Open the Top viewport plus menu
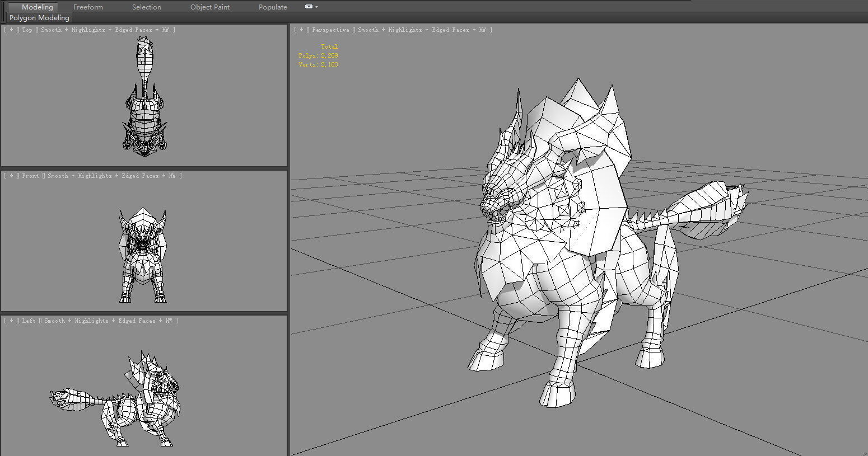 pos(11,30)
